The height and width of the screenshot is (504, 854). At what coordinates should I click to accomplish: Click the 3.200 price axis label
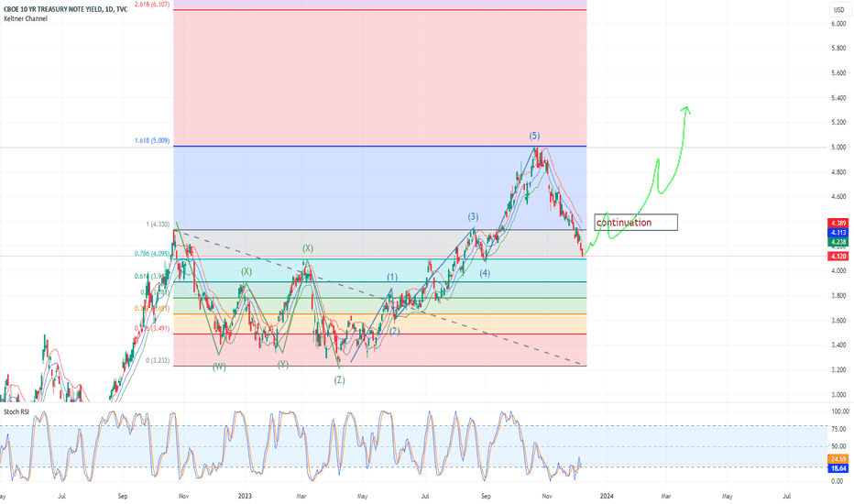click(838, 369)
